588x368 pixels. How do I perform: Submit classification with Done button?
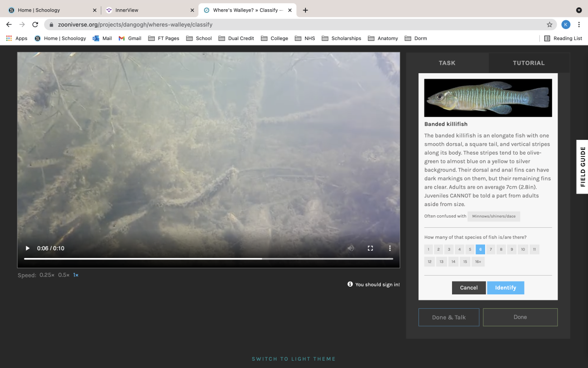[520, 317]
